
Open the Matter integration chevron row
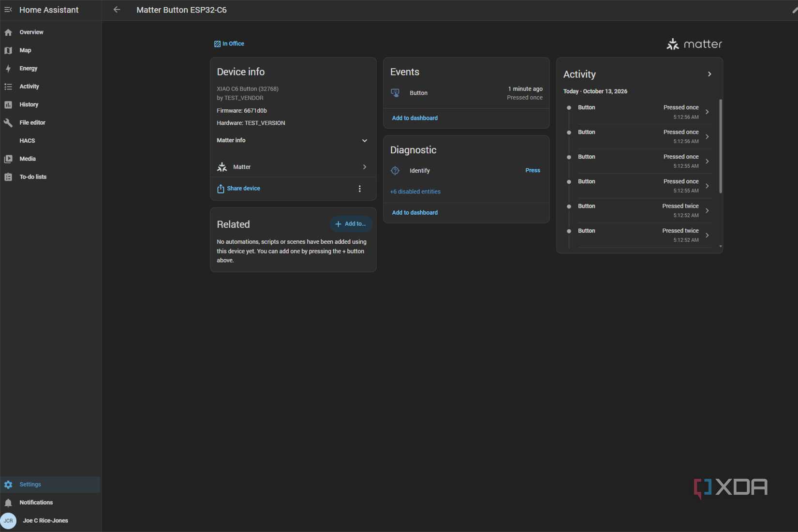(293, 167)
